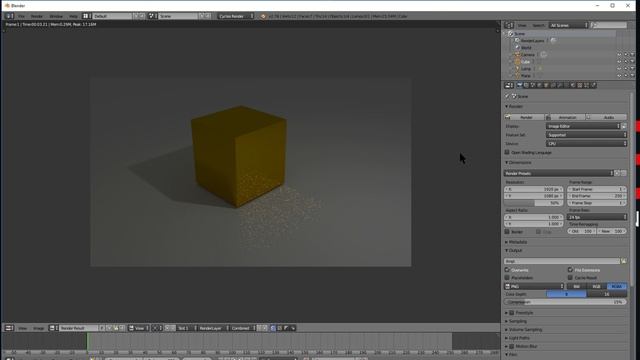Click the Object properties tab icon
640x360 pixels.
[x=547, y=85]
